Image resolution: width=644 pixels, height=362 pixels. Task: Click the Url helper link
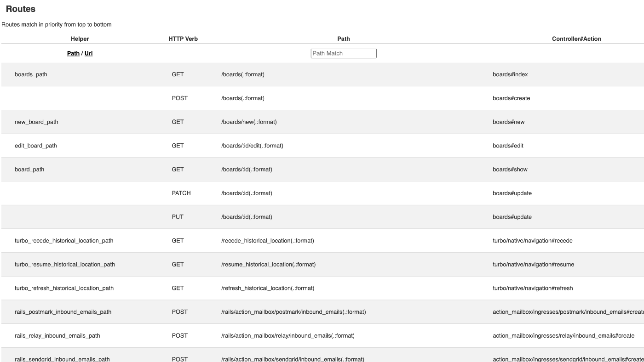click(x=89, y=53)
